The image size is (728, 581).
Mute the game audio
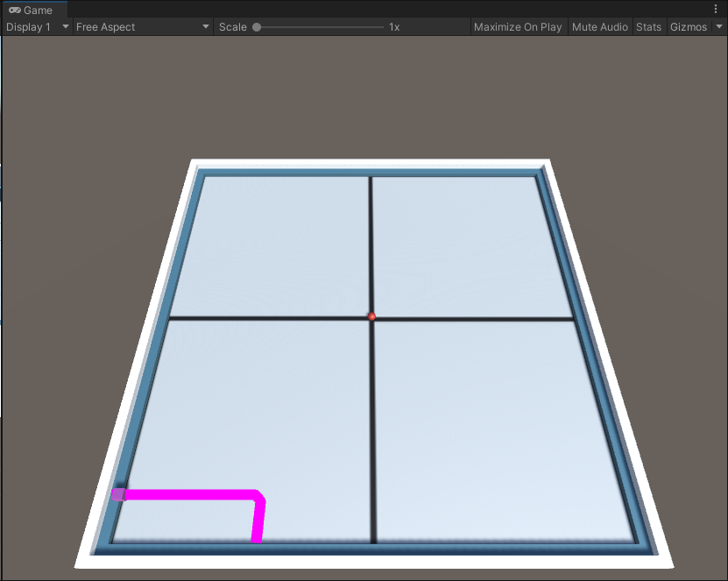tap(600, 27)
